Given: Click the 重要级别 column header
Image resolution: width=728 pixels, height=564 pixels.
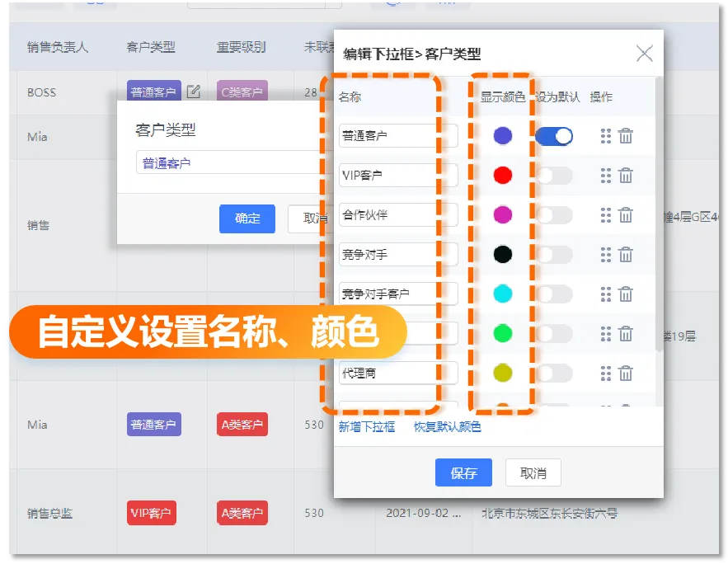Looking at the screenshot, I should click(241, 47).
